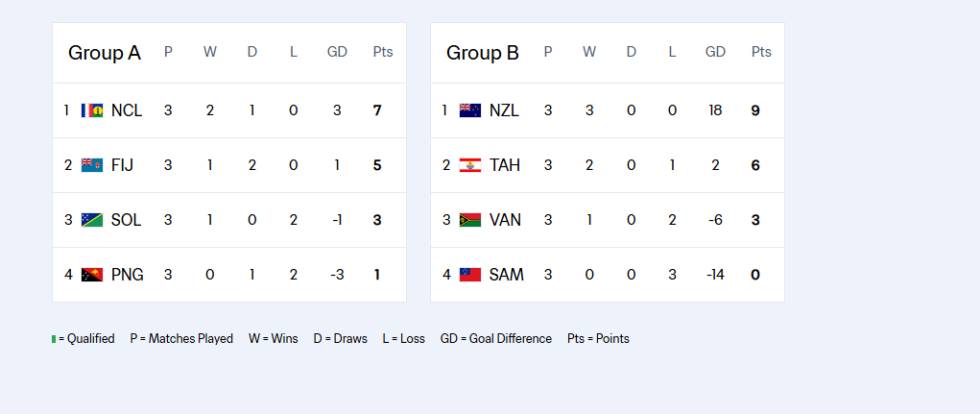Image resolution: width=980 pixels, height=414 pixels.
Task: Click the Group B heading
Action: (x=483, y=53)
